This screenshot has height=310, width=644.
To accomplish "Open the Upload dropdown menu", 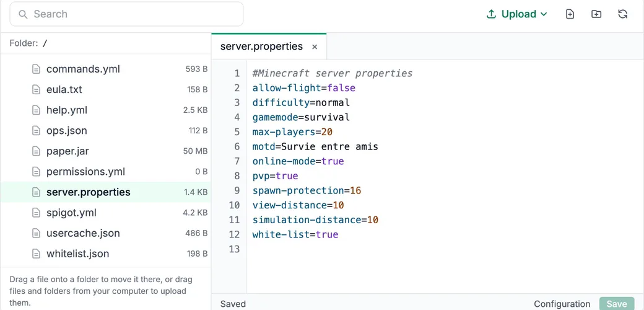I will [516, 14].
